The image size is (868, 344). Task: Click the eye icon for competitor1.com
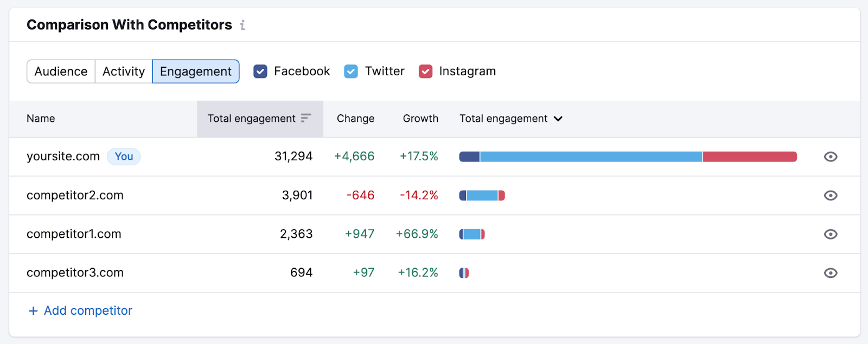coord(830,234)
